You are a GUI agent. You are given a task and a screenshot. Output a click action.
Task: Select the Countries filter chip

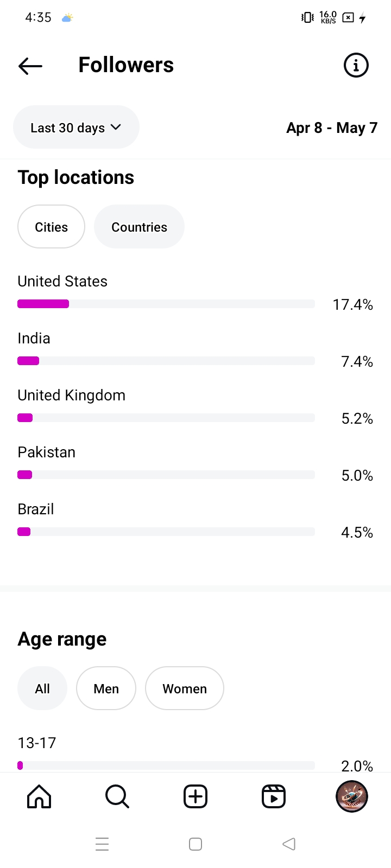pyautogui.click(x=139, y=227)
